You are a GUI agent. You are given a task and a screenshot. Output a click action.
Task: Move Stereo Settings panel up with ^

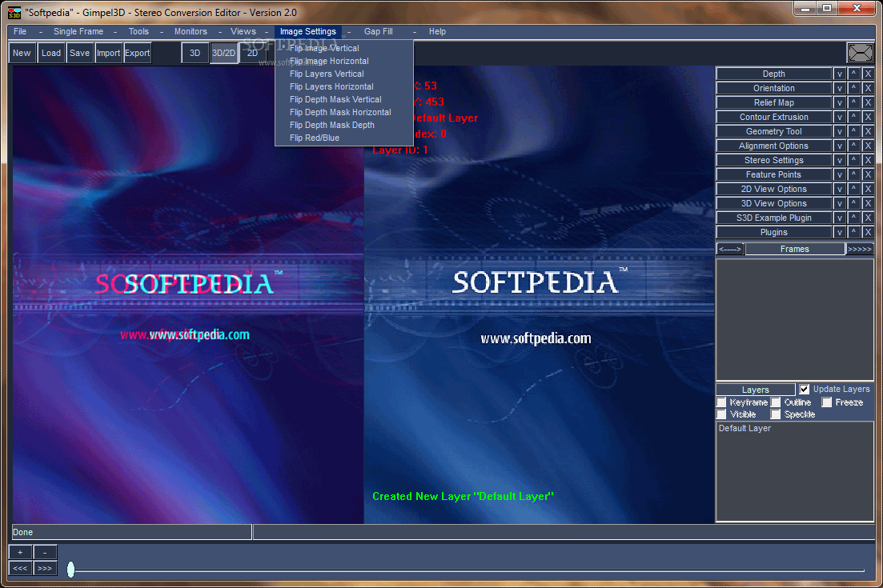coord(853,160)
